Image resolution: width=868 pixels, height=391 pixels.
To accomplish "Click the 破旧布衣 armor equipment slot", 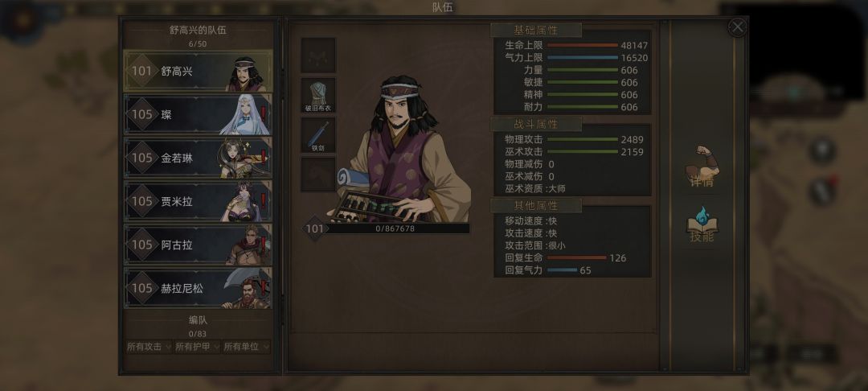I will click(x=318, y=95).
